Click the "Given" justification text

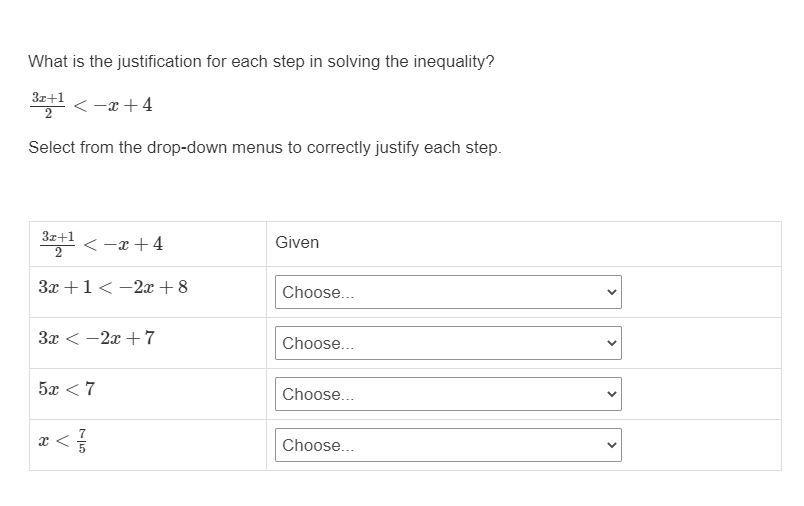click(x=297, y=243)
